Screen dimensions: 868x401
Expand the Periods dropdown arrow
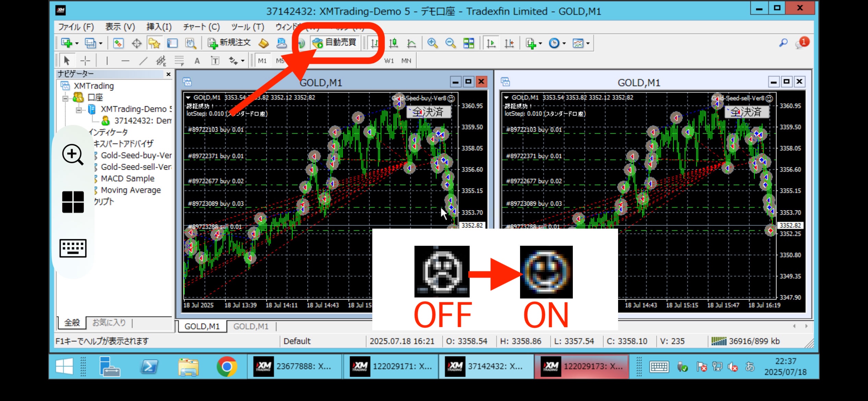[564, 44]
